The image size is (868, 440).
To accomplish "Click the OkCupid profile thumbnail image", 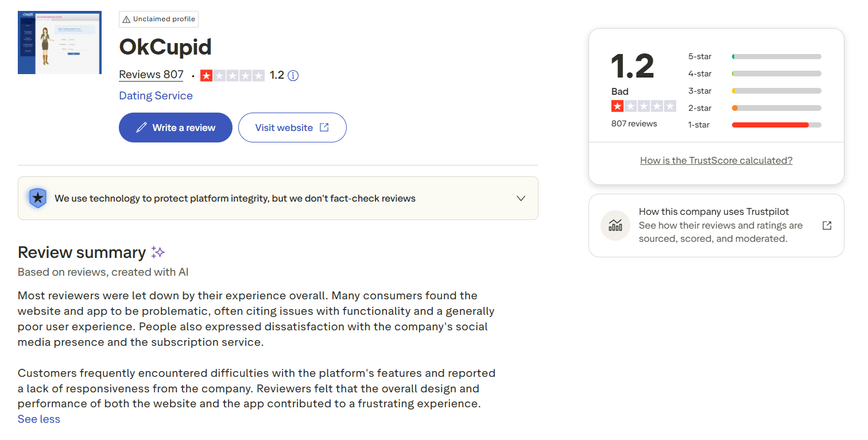I will pos(60,43).
